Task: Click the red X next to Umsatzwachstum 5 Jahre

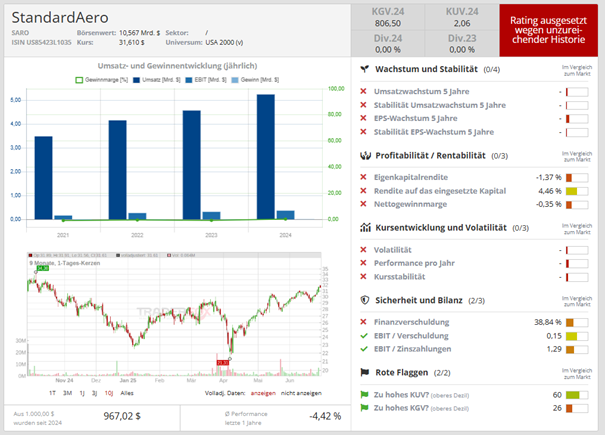Action: [x=363, y=91]
